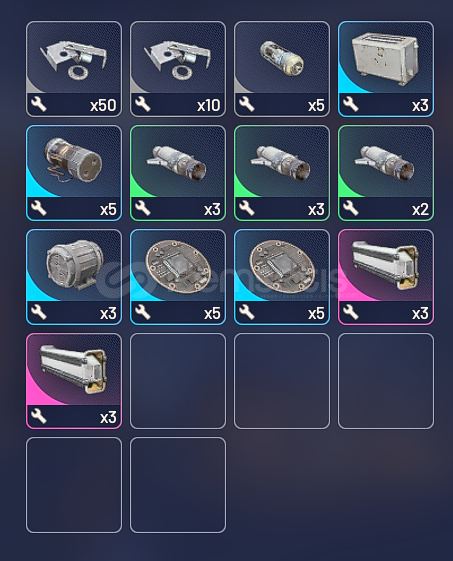This screenshot has height=561, width=453.
Task: Choose the first green exhaust pipe x3
Action: pos(178,173)
